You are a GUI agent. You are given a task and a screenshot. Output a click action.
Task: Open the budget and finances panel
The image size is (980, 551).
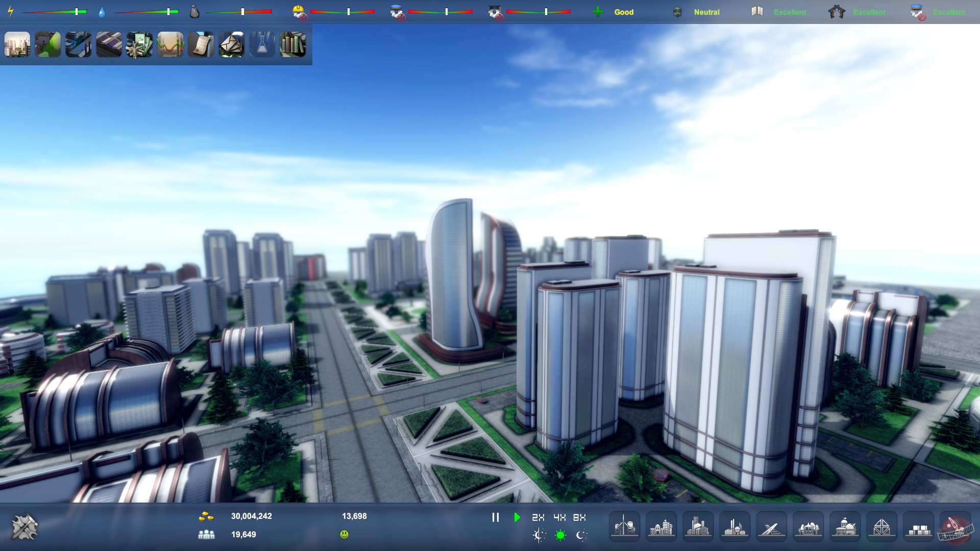click(x=139, y=45)
